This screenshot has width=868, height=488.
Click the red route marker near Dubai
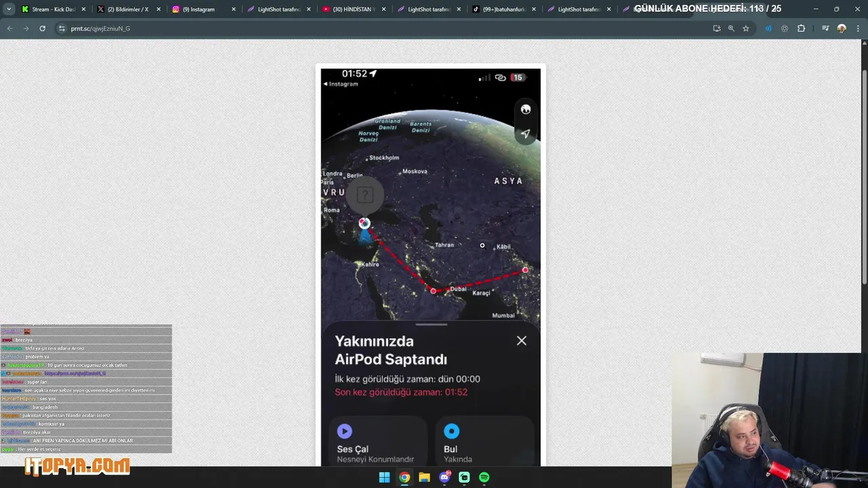coord(433,291)
